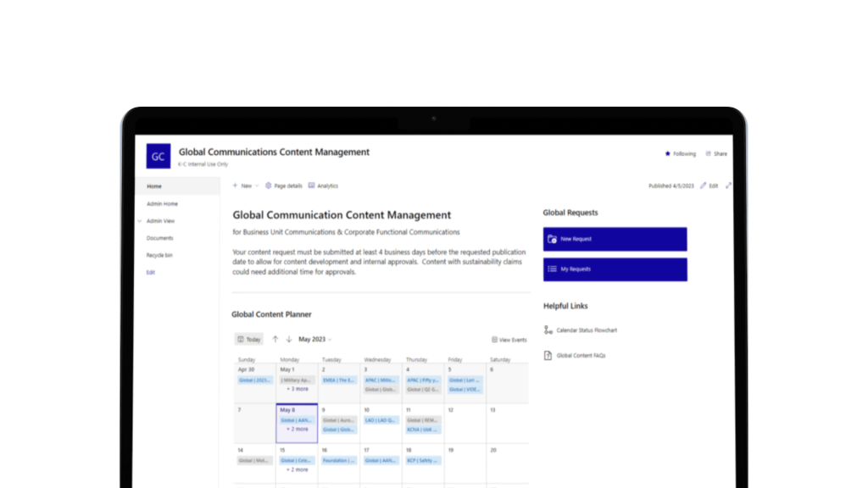Click the GC site logo tile
Screen dimensions: 868x488
[x=159, y=156]
